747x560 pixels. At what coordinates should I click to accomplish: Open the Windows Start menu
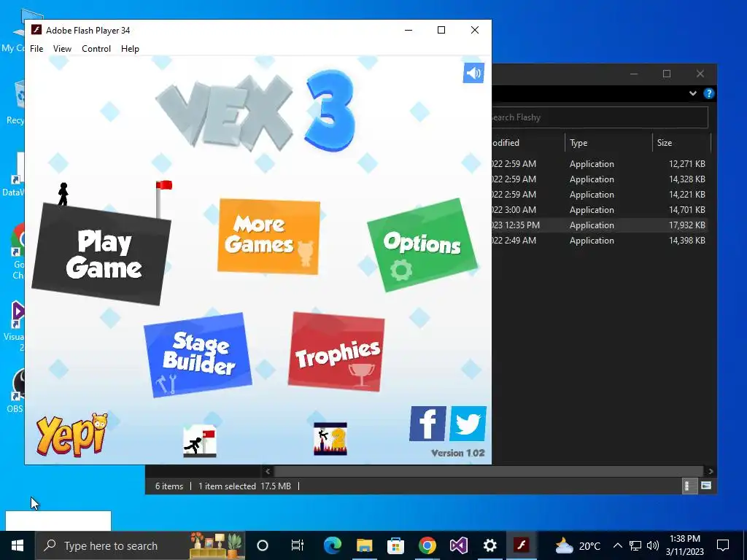(18, 545)
